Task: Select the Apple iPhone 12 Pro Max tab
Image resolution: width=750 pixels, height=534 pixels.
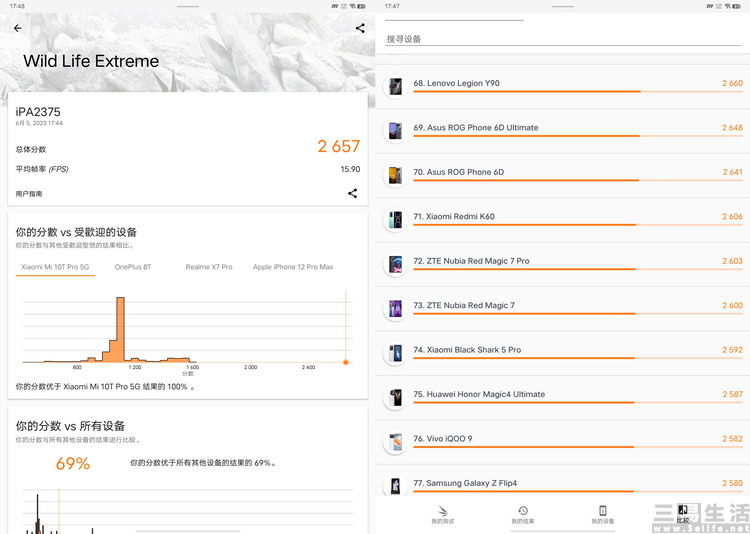Action: point(293,267)
